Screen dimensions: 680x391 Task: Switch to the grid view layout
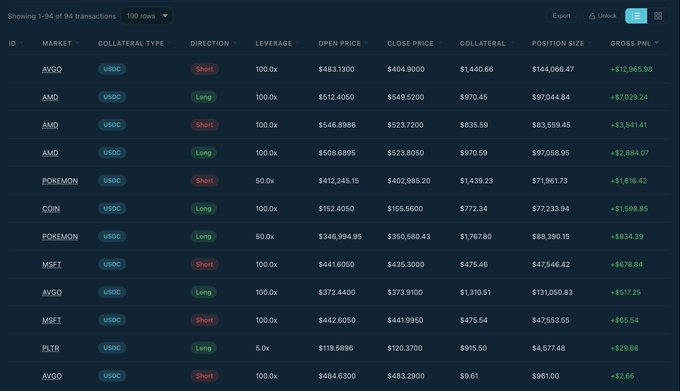coord(658,16)
